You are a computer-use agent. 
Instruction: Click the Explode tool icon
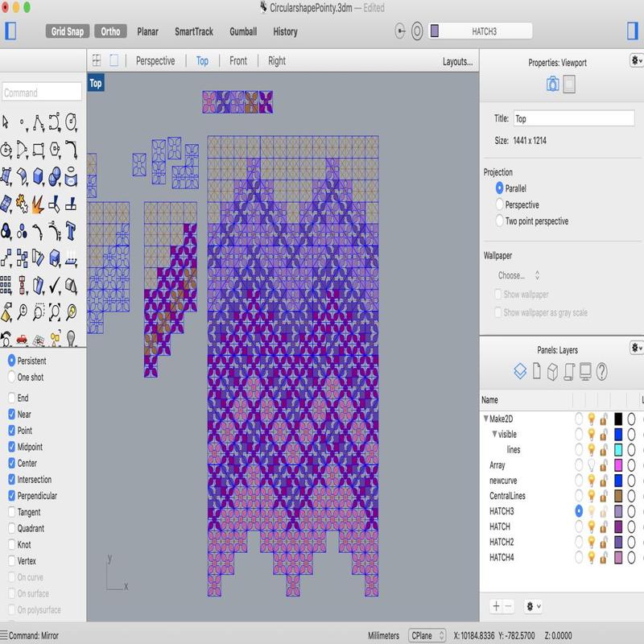tap(38, 203)
